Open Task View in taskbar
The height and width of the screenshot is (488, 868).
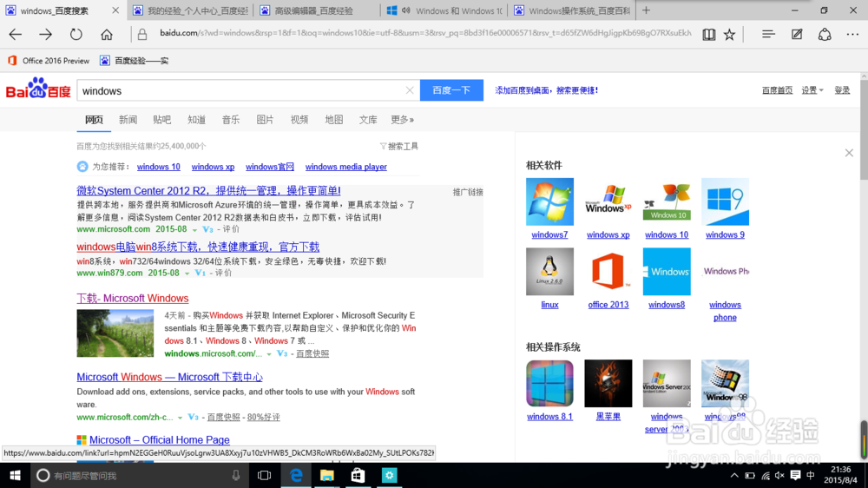[265, 475]
